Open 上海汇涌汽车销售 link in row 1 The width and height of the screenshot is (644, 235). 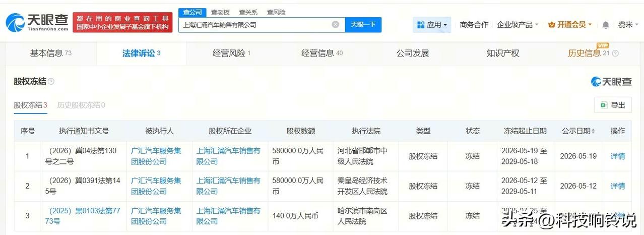coord(228,156)
